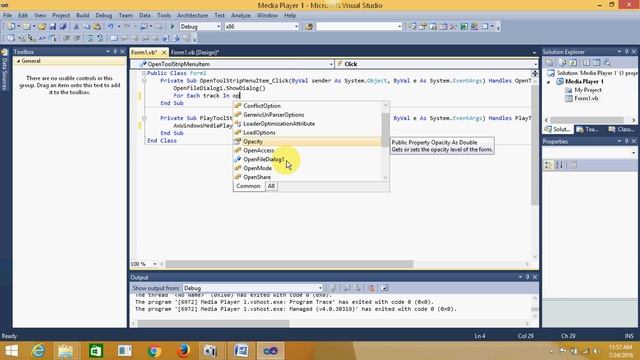Switch to Form1.vb [Design] tab

[195, 52]
